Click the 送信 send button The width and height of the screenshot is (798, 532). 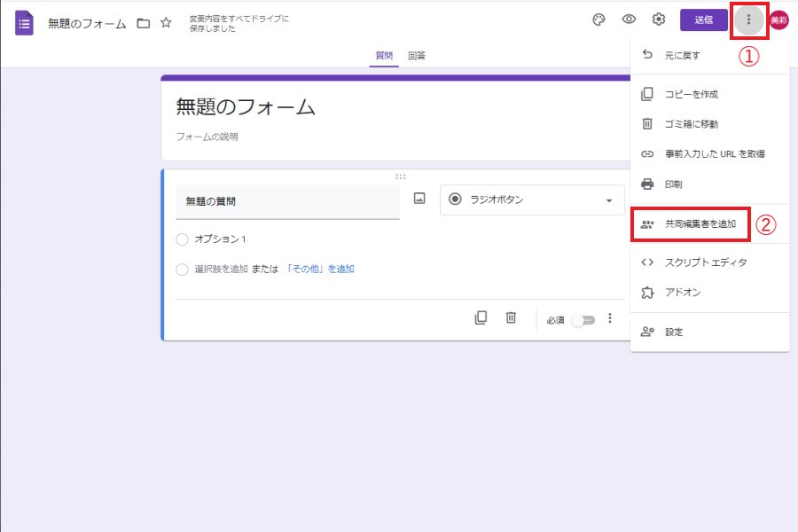pyautogui.click(x=703, y=20)
